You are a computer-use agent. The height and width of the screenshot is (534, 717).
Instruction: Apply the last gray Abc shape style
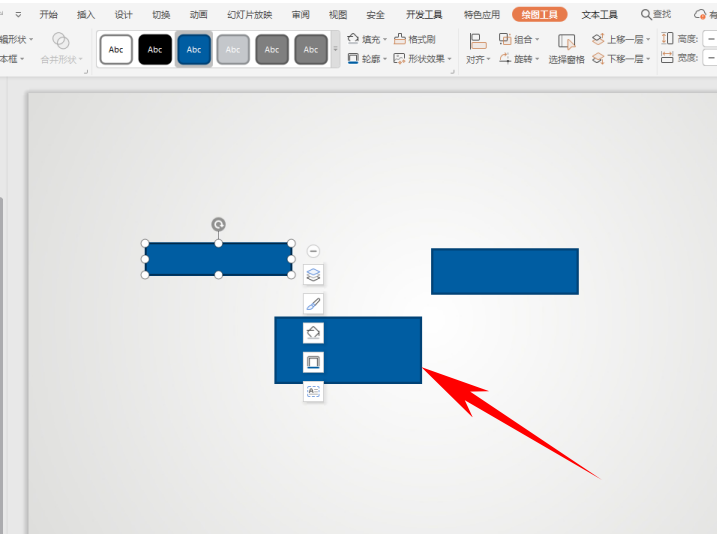pos(311,49)
